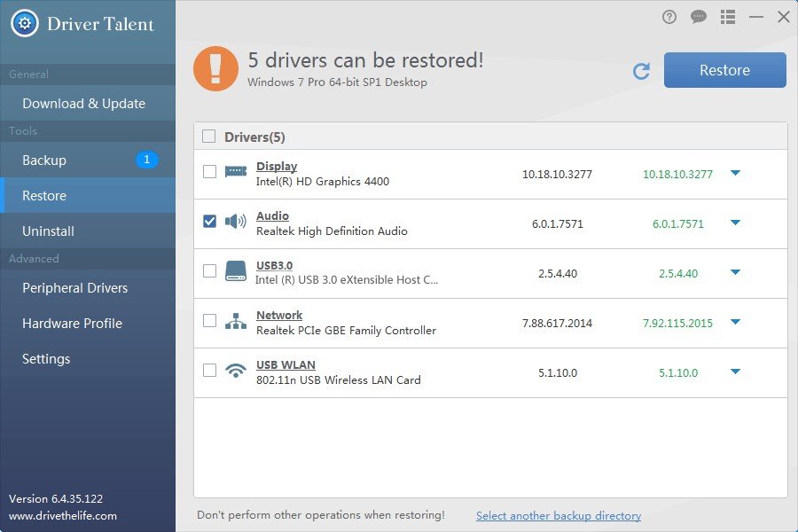Click the Display graphics card icon

click(x=236, y=171)
